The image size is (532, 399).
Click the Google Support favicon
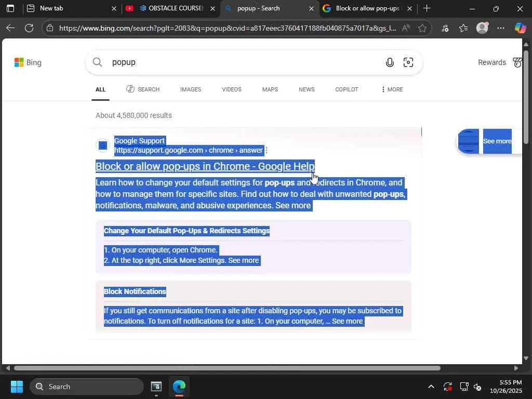(x=103, y=145)
